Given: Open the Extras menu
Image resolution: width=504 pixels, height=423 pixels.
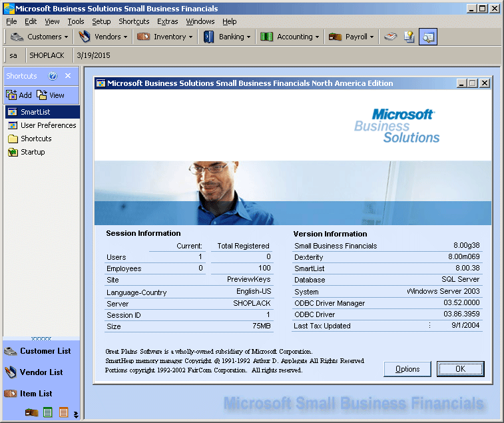Looking at the screenshot, I should [x=168, y=21].
